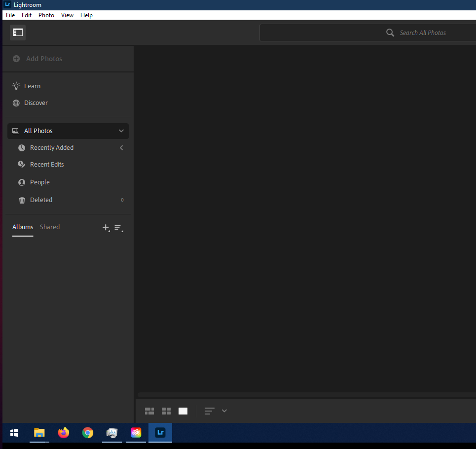Switch to single photo Detail view

pos(183,411)
